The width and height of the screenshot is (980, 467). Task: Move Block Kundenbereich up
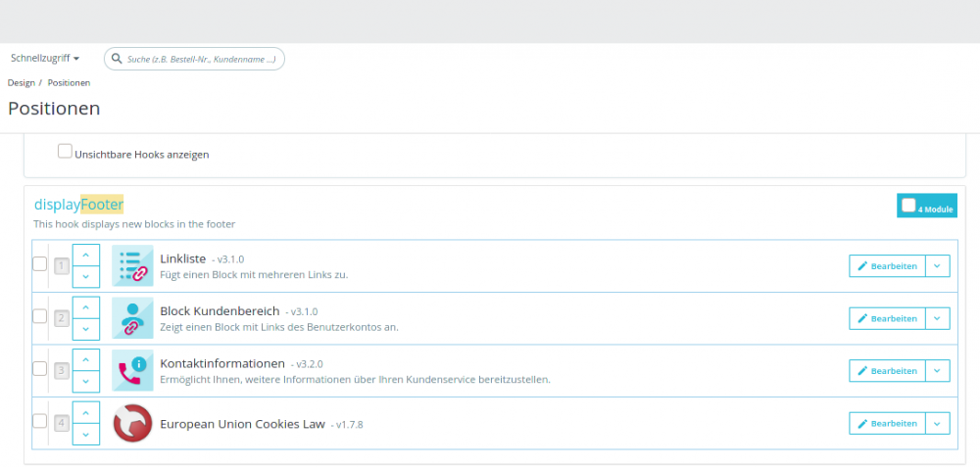point(86,307)
